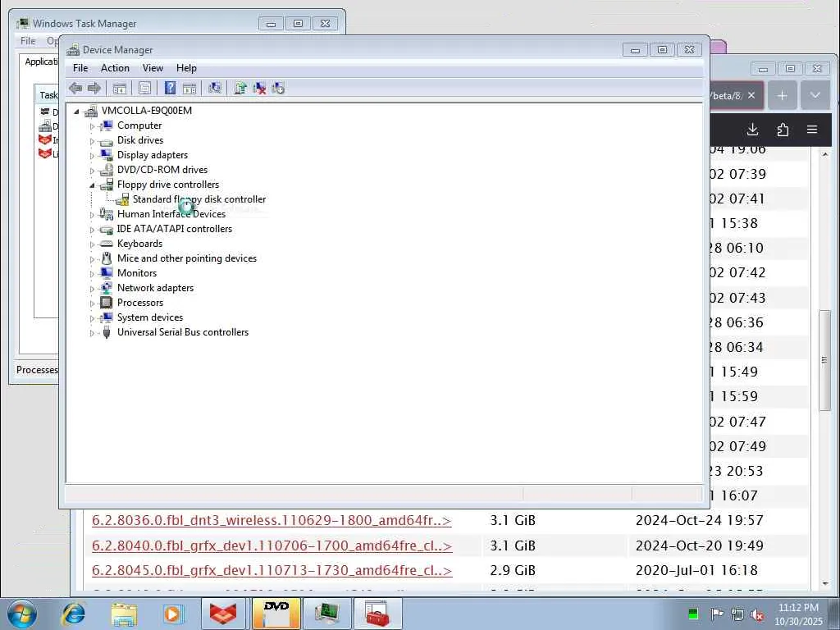Select the Human Interface Devices icon
The width and height of the screenshot is (840, 630).
[x=106, y=214]
